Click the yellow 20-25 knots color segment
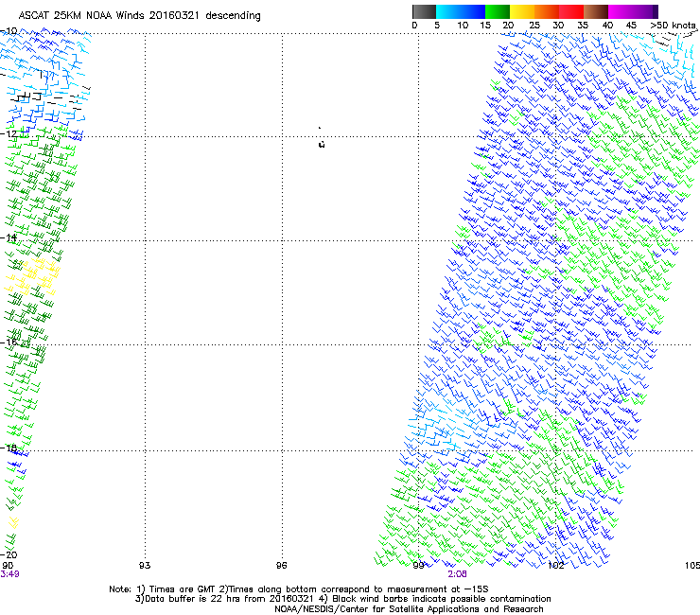Screen dimensions: 700x615 coord(522,11)
